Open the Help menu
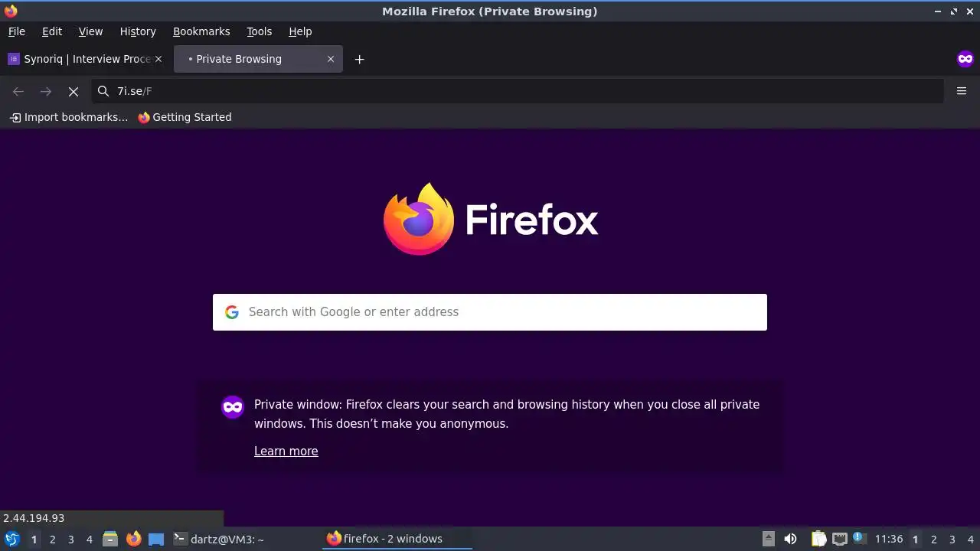 (300, 31)
